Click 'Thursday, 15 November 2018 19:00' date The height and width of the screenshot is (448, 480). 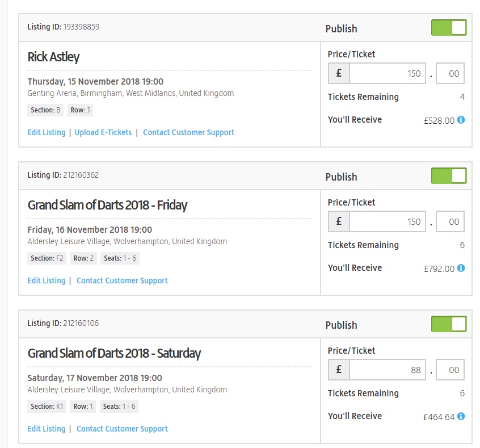[95, 82]
